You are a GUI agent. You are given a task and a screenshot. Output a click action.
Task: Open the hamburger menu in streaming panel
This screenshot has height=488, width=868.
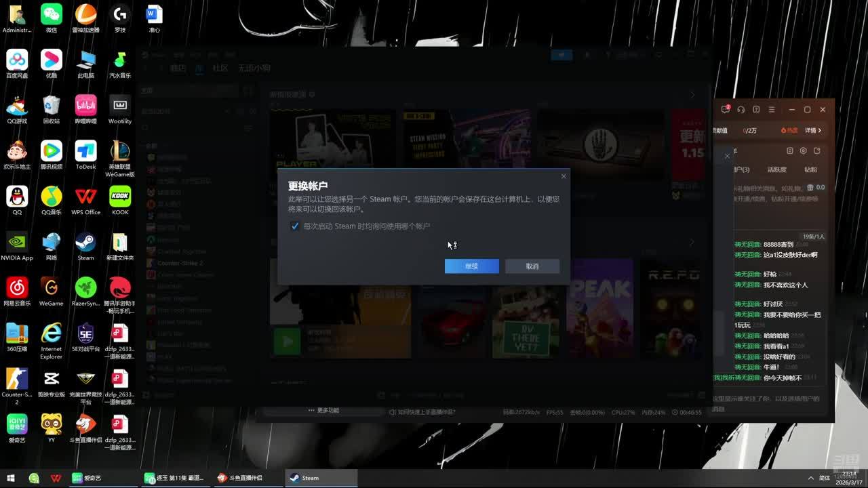(x=772, y=109)
